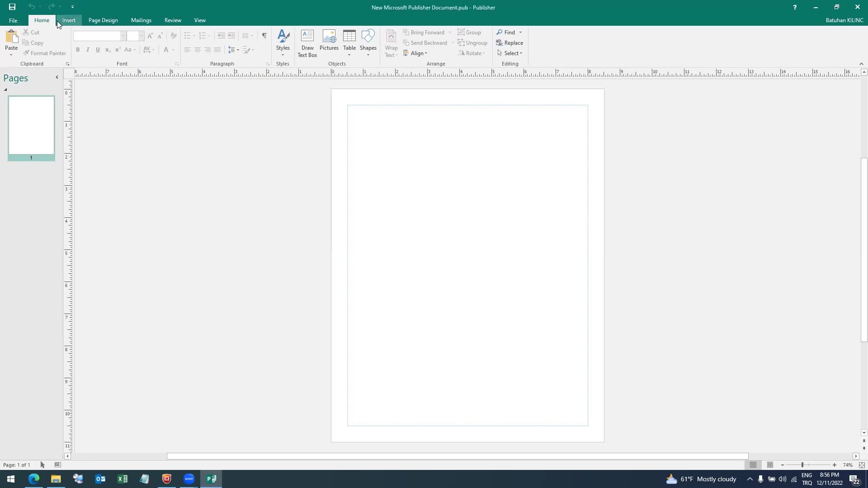Image resolution: width=868 pixels, height=488 pixels.
Task: Switch to the View tab
Action: click(x=200, y=20)
